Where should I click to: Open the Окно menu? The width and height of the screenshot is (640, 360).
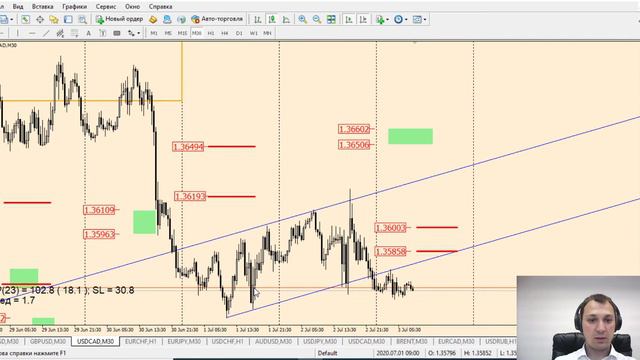(x=132, y=7)
